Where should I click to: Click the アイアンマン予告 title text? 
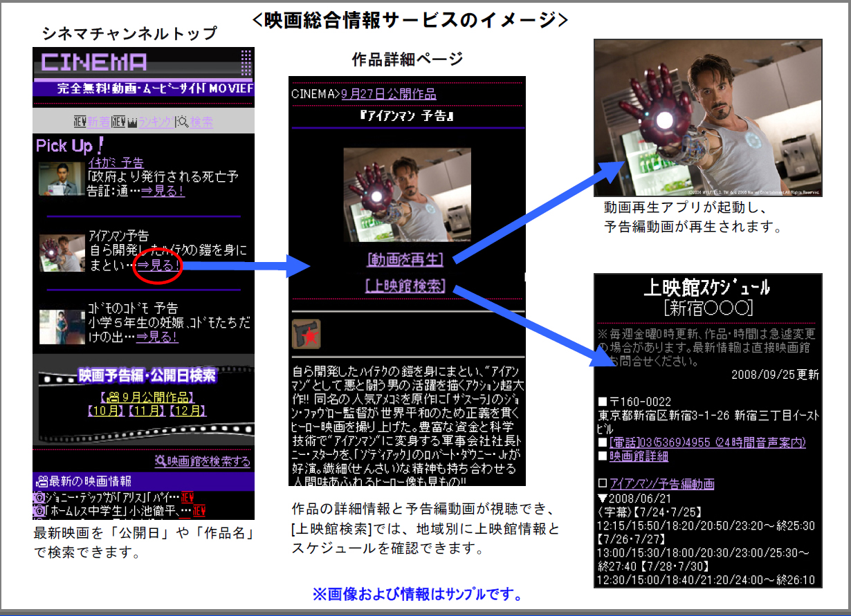(118, 236)
